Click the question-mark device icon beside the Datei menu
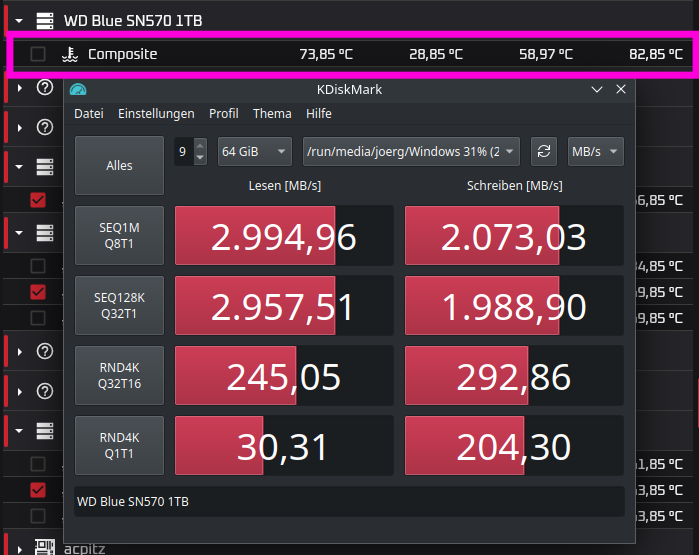This screenshot has height=555, width=699. 45,127
